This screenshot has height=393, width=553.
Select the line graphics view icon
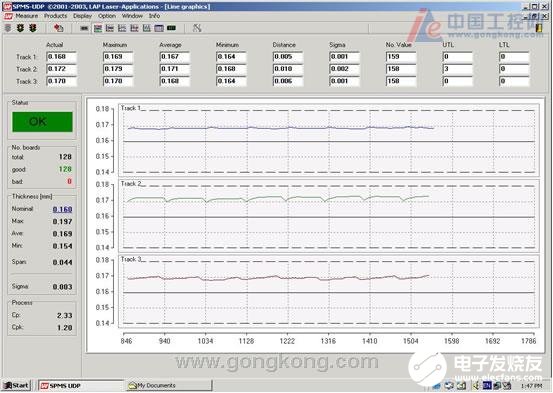(x=98, y=28)
